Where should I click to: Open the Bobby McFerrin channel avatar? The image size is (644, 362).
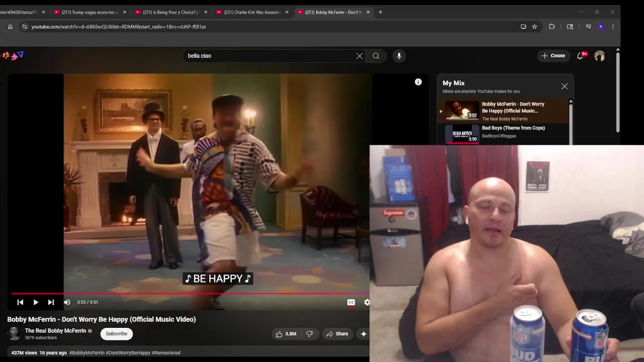(x=14, y=334)
